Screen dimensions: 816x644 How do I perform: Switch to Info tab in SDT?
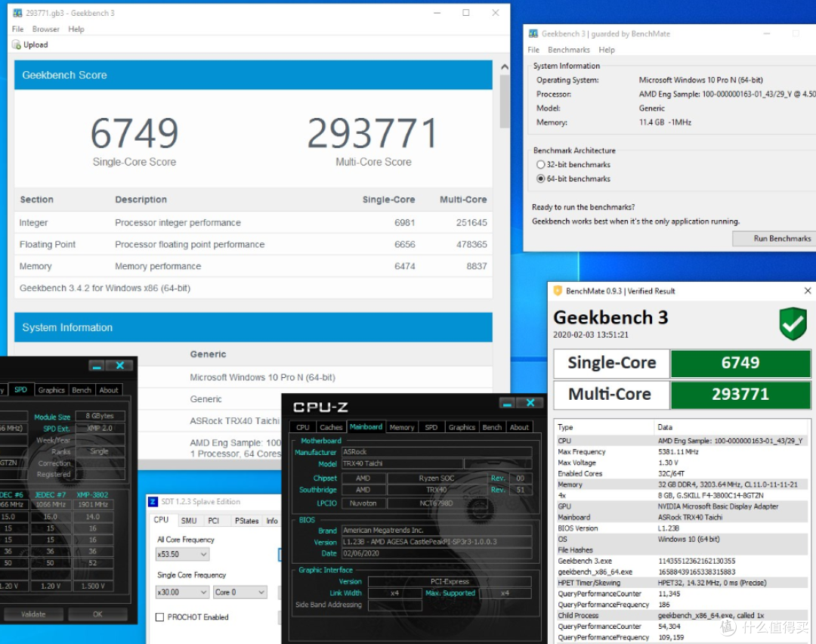[272, 521]
